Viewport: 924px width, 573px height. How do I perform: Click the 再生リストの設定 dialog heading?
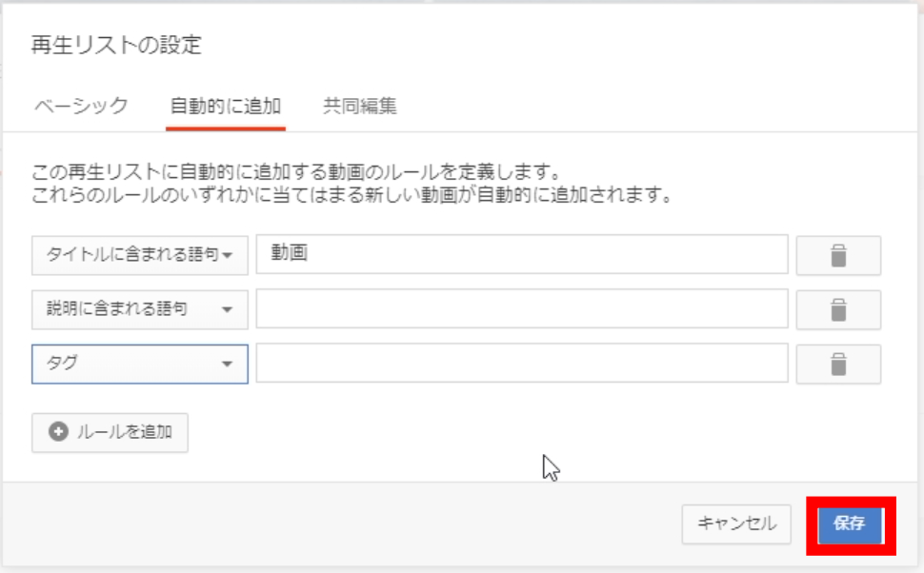point(116,45)
